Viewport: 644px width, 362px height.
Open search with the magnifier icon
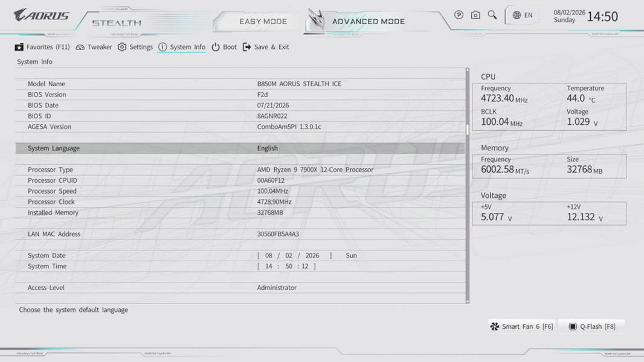[x=492, y=15]
